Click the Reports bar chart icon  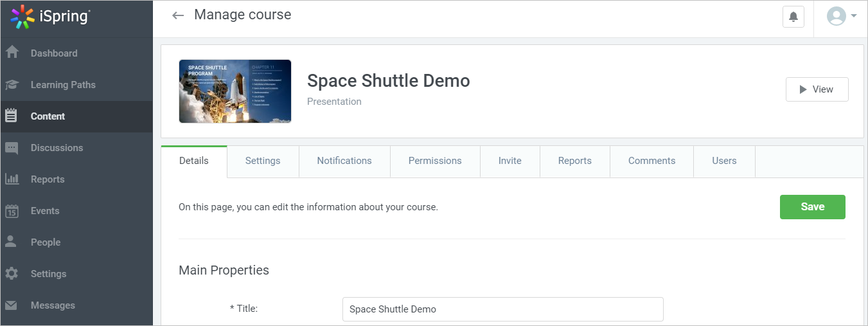click(x=12, y=179)
